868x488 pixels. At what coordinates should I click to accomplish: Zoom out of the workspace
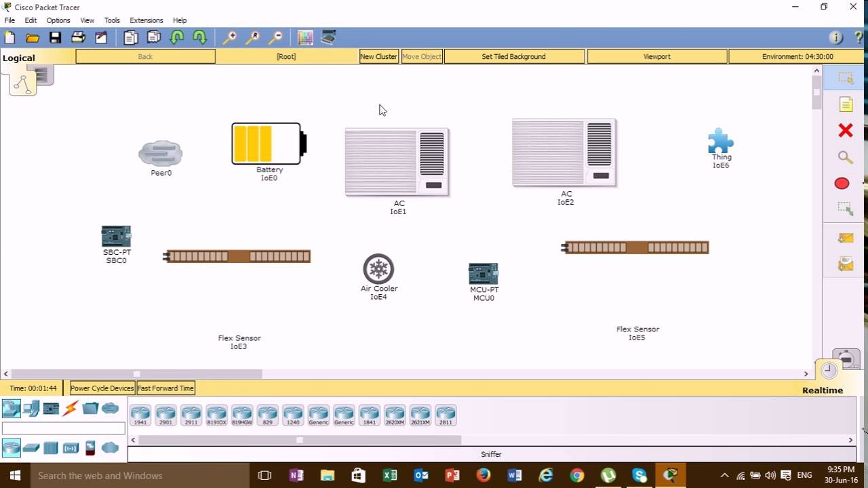pos(276,38)
